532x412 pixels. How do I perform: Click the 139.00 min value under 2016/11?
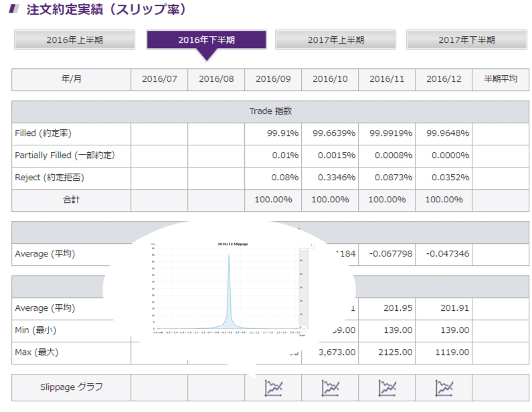tap(398, 330)
